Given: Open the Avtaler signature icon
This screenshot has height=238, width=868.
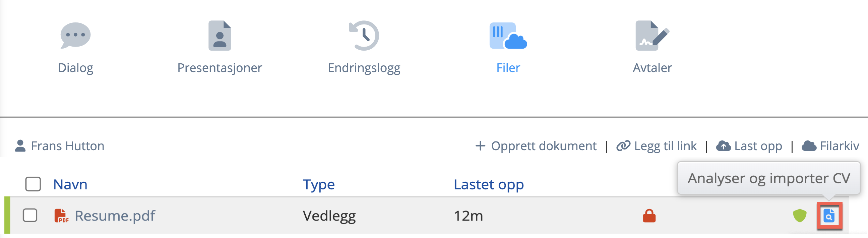Looking at the screenshot, I should coord(652,36).
